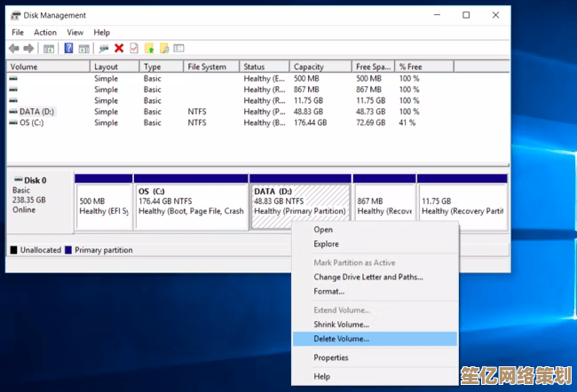The image size is (577, 392).
Task: Open the Help menu in menu bar
Action: (x=101, y=32)
